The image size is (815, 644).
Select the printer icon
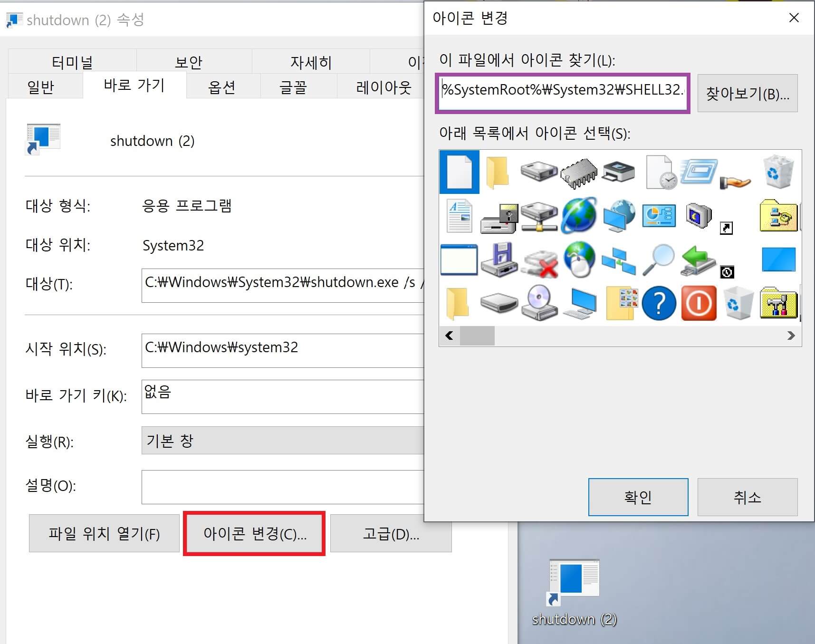click(619, 172)
